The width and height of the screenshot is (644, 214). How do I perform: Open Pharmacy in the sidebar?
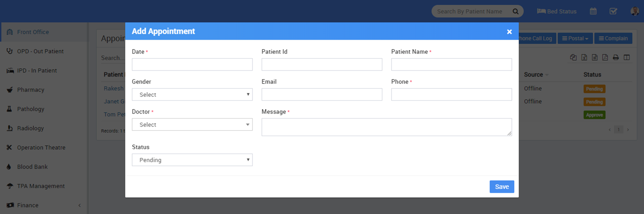click(31, 90)
